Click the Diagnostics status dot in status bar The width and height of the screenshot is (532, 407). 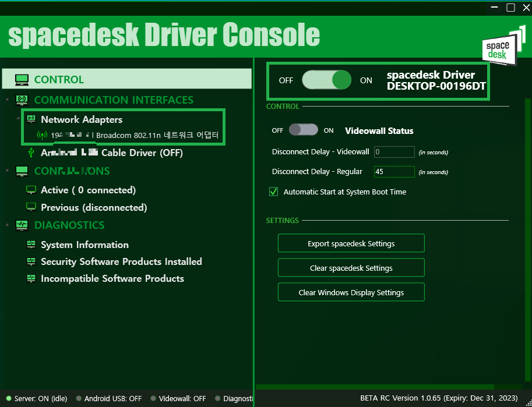click(x=217, y=398)
